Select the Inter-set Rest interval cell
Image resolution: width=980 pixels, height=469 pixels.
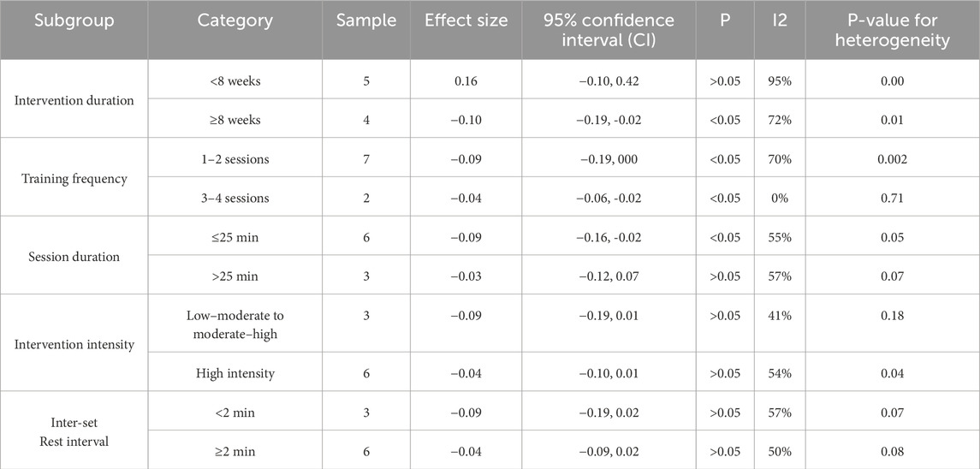point(74,432)
